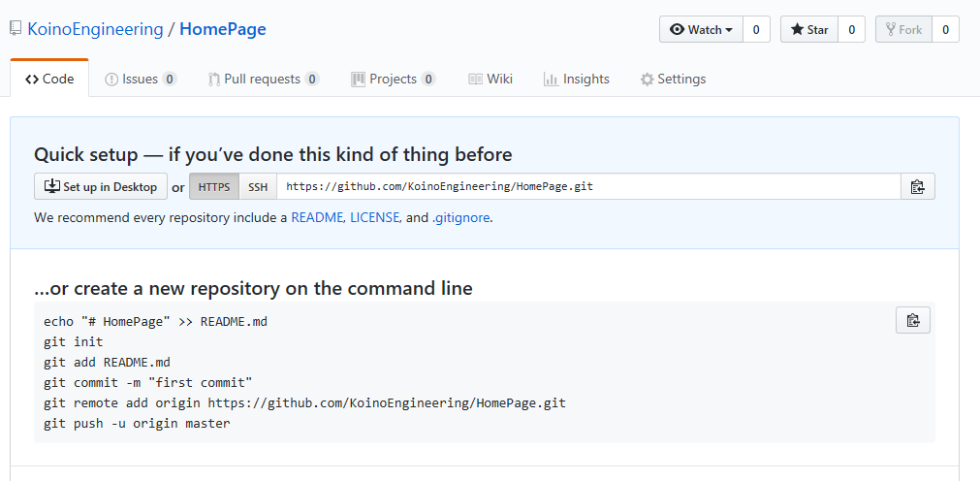Click the Insights bar graph icon
The image size is (980, 481).
coord(551,80)
